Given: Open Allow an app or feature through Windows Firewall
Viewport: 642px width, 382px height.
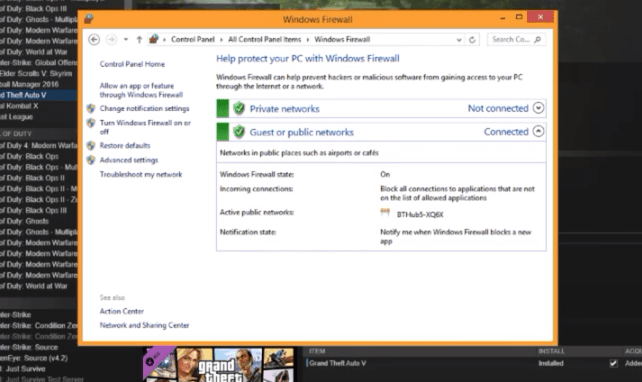Looking at the screenshot, I should (x=141, y=90).
